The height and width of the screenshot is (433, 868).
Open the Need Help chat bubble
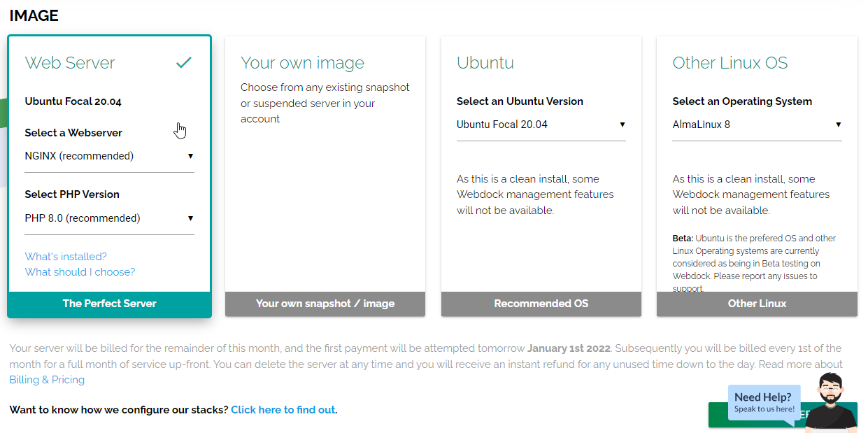click(x=763, y=402)
